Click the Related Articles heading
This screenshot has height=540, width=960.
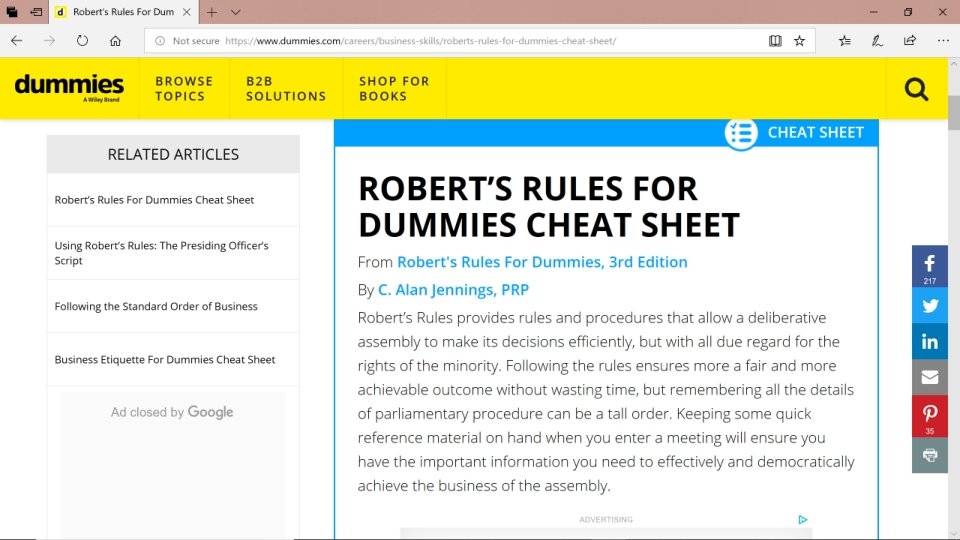[x=173, y=154]
